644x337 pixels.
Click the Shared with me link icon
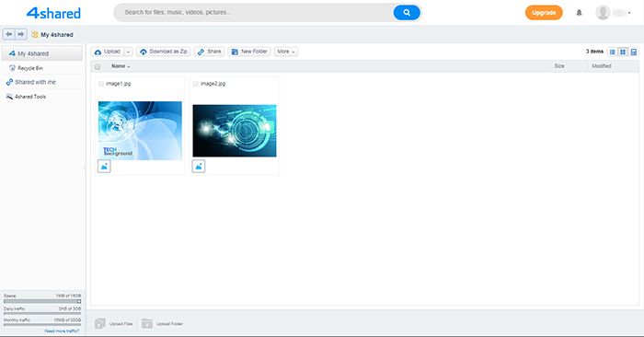coord(9,82)
